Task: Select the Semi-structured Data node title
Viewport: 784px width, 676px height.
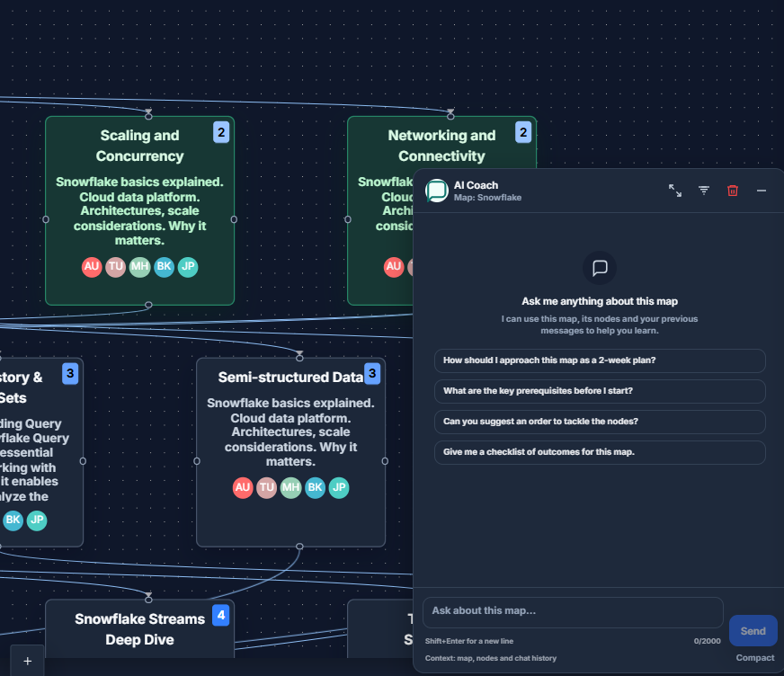Action: (x=290, y=378)
